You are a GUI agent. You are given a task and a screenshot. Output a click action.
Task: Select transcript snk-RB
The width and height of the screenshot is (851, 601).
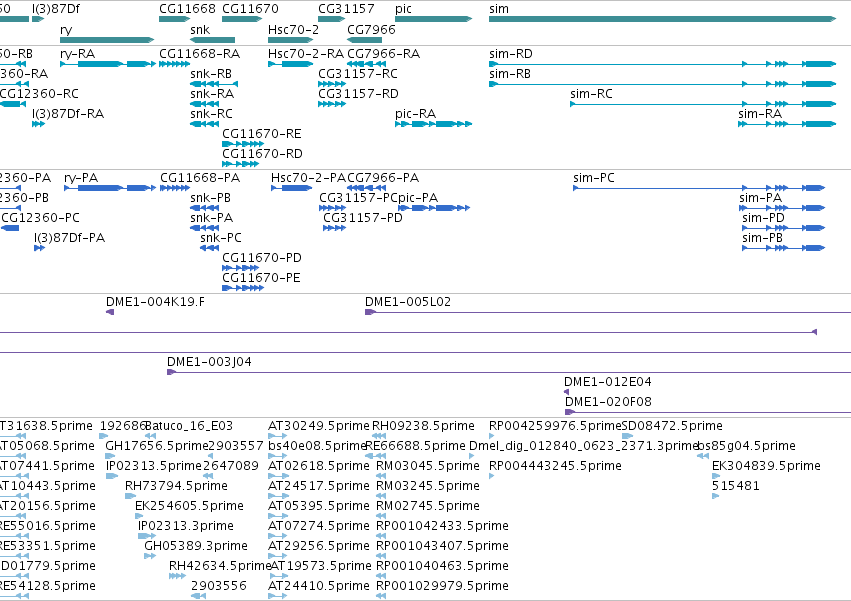click(x=214, y=84)
